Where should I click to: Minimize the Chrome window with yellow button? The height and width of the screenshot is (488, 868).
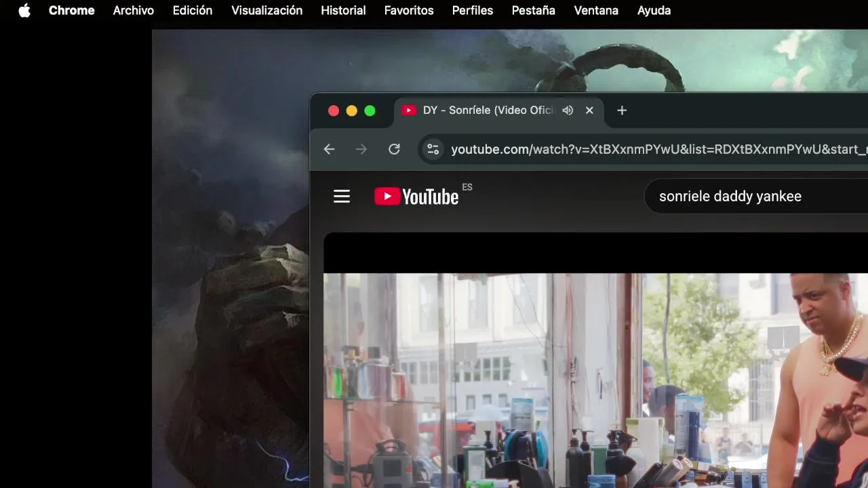[351, 110]
